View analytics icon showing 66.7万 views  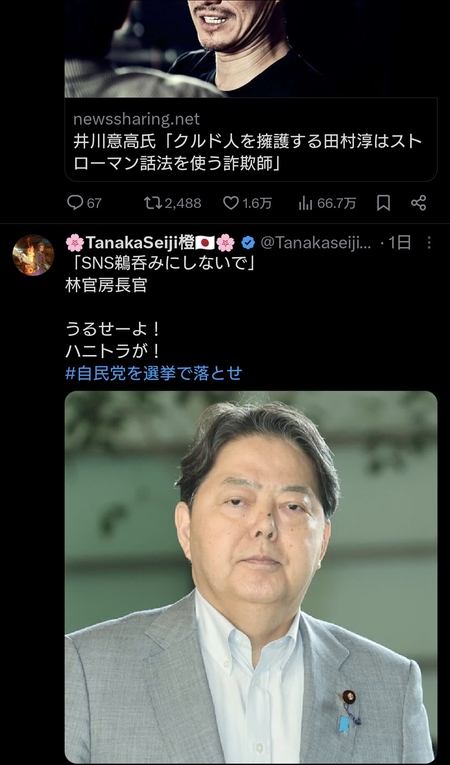tap(306, 203)
